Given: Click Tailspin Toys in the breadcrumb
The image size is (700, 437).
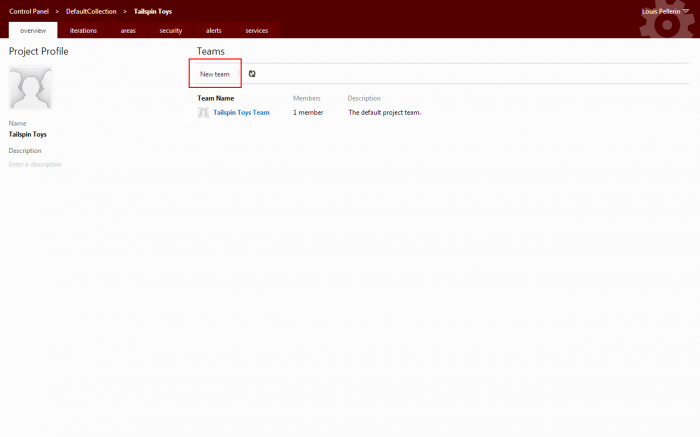Looking at the screenshot, I should [x=153, y=11].
